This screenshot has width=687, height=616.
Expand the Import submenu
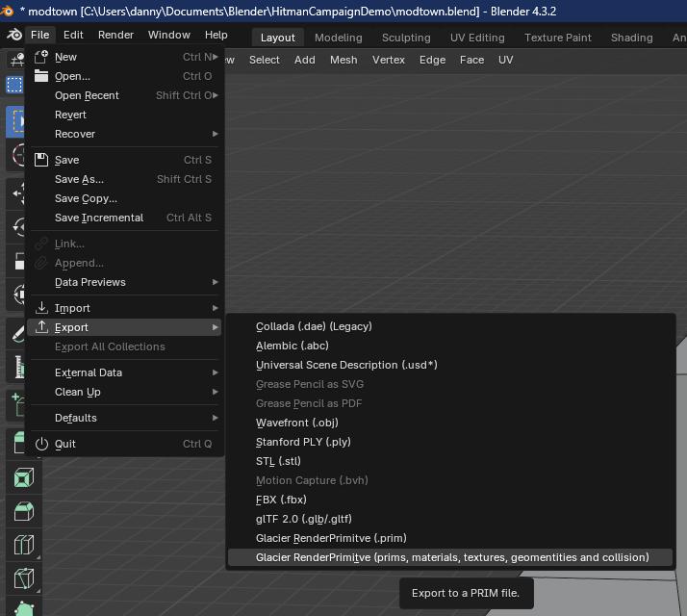tap(125, 308)
